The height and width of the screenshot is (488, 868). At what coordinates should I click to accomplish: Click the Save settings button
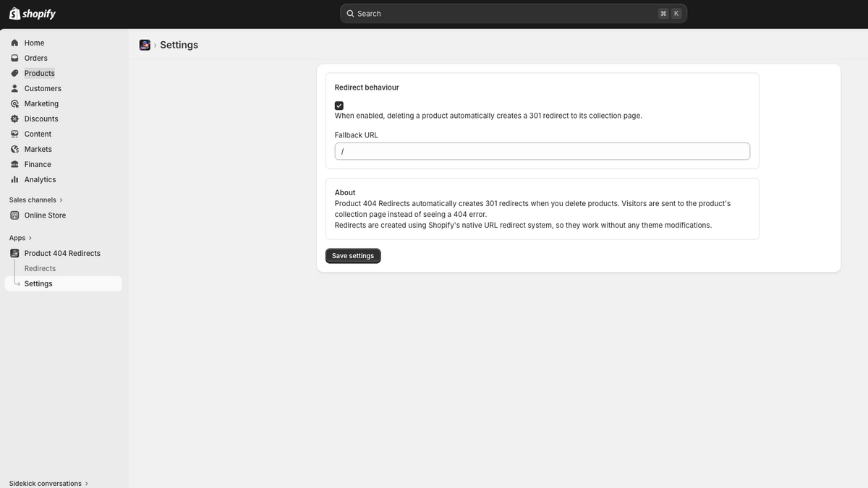tap(353, 256)
